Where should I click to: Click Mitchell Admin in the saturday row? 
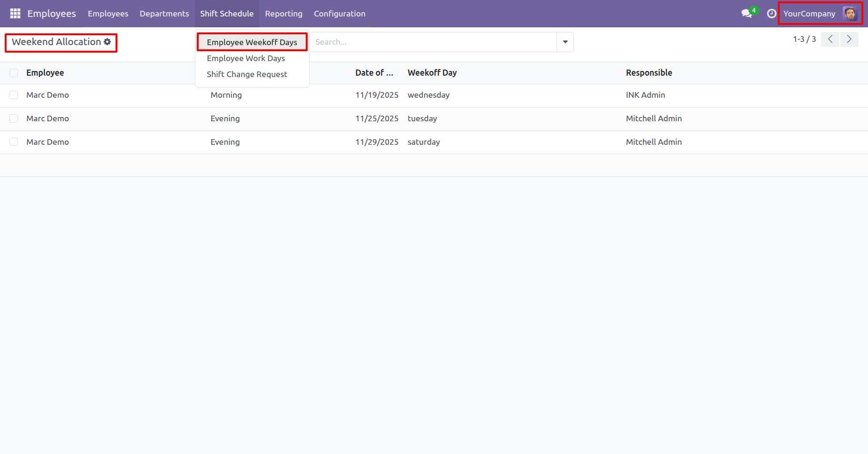654,142
